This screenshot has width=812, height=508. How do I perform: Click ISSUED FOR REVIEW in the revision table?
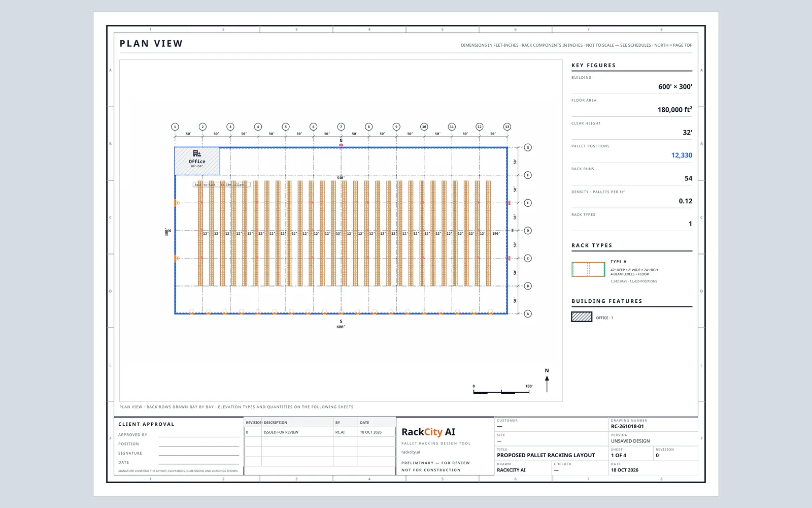tap(281, 432)
